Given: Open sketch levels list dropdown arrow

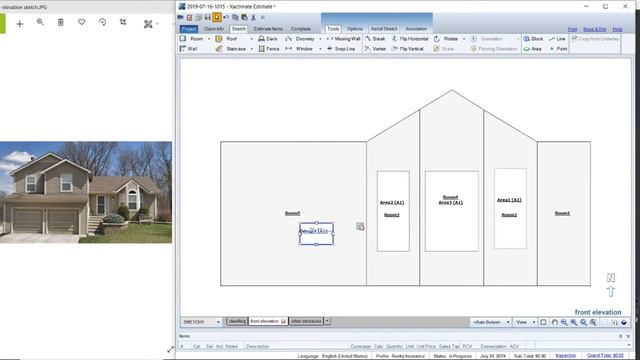Looking at the screenshot, I should [x=327, y=321].
